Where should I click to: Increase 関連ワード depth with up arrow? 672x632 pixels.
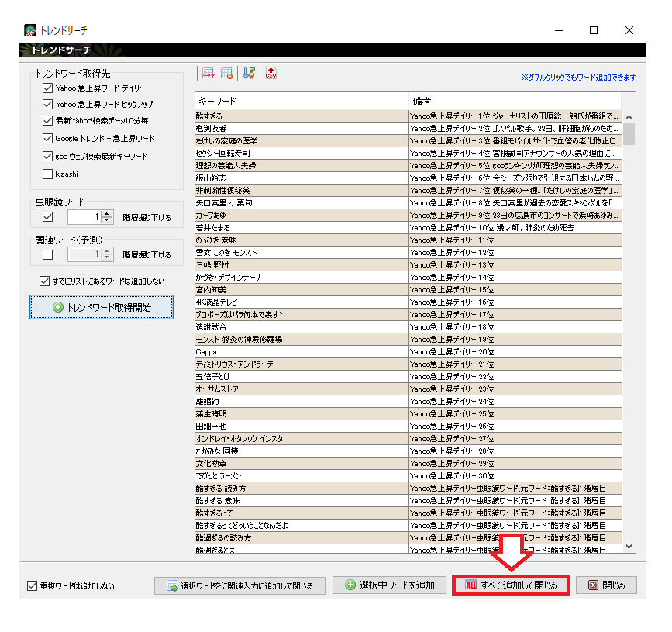(x=107, y=251)
